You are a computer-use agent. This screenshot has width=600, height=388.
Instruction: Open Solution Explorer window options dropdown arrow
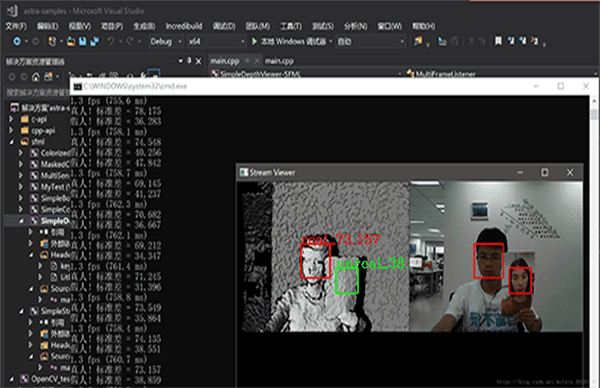pyautogui.click(x=181, y=61)
